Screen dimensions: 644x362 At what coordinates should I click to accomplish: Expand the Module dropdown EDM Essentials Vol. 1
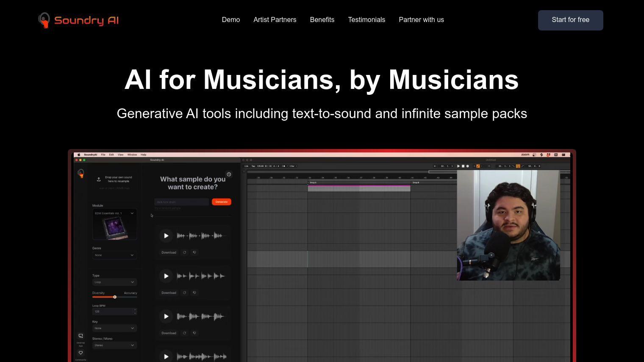[114, 213]
